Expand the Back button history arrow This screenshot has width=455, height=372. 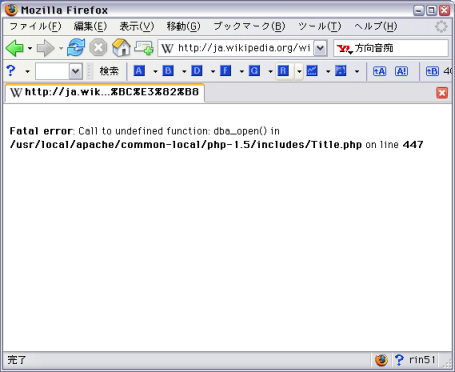coord(30,49)
